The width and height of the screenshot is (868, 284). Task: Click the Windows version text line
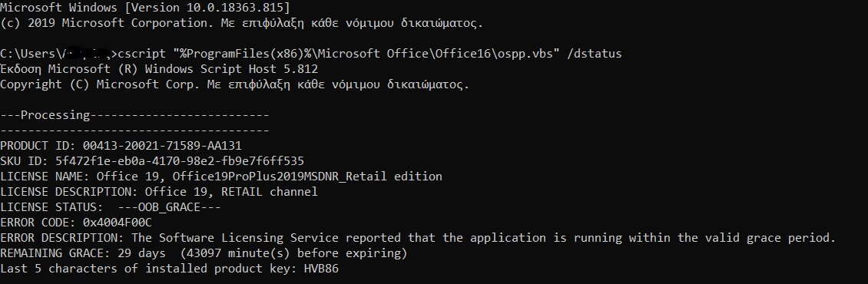(x=144, y=8)
